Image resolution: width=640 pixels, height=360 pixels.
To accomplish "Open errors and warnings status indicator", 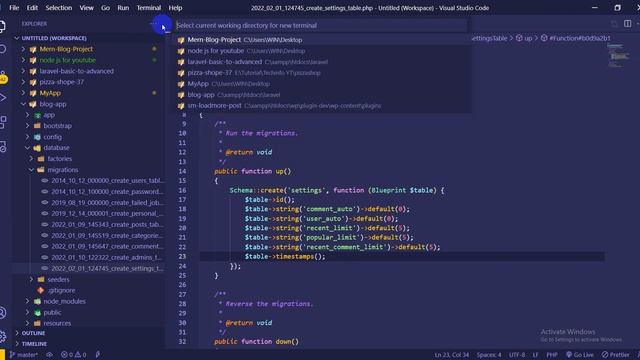I will tap(74, 355).
